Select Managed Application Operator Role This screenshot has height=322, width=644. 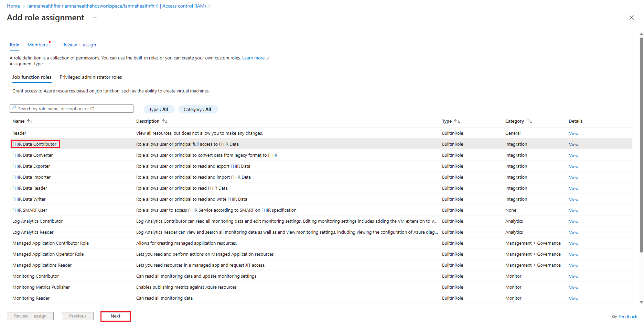[321, 254]
